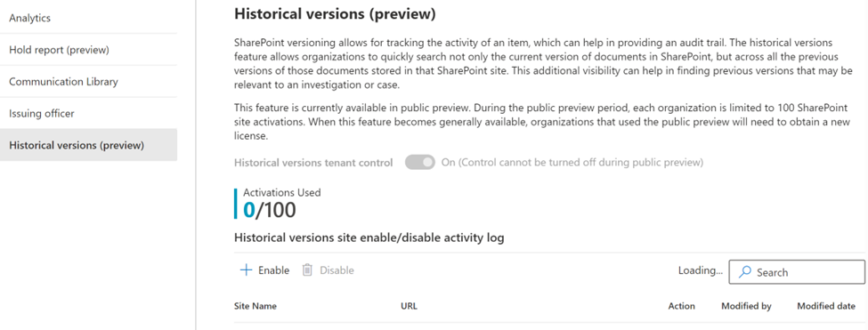Click the Historical versions (preview) page heading
Viewport: 868px width, 330px height.
335,14
